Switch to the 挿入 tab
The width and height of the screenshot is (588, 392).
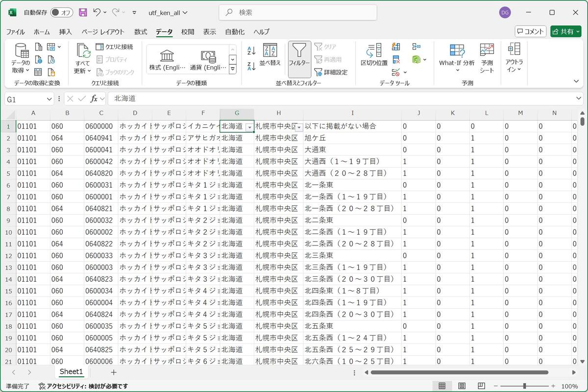coord(66,32)
